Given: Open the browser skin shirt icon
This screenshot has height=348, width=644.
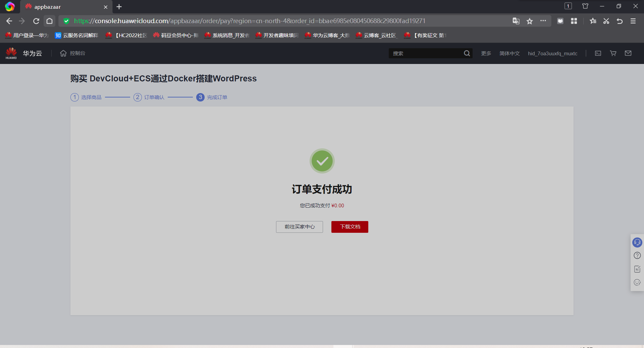Looking at the screenshot, I should pos(585,6).
